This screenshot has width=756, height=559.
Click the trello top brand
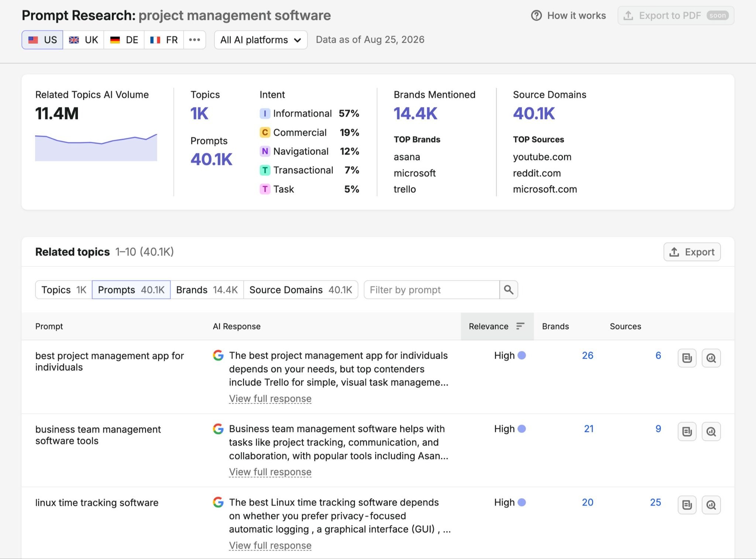click(405, 189)
